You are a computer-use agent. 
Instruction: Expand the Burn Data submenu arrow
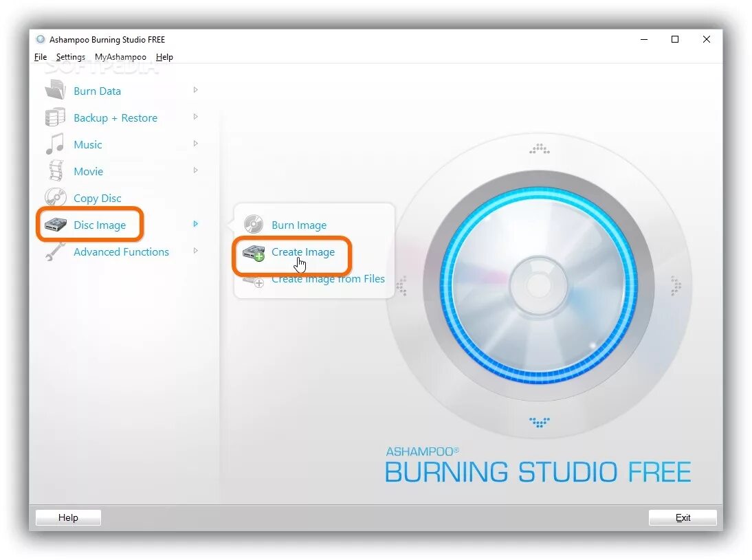pos(196,89)
